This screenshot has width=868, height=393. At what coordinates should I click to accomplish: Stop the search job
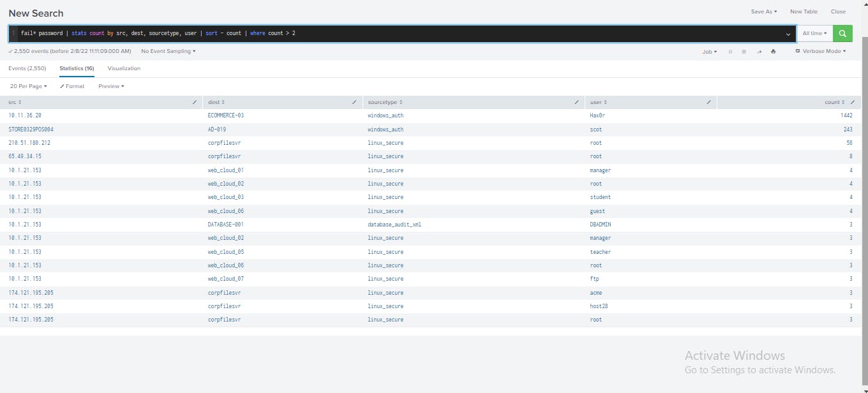(x=744, y=52)
